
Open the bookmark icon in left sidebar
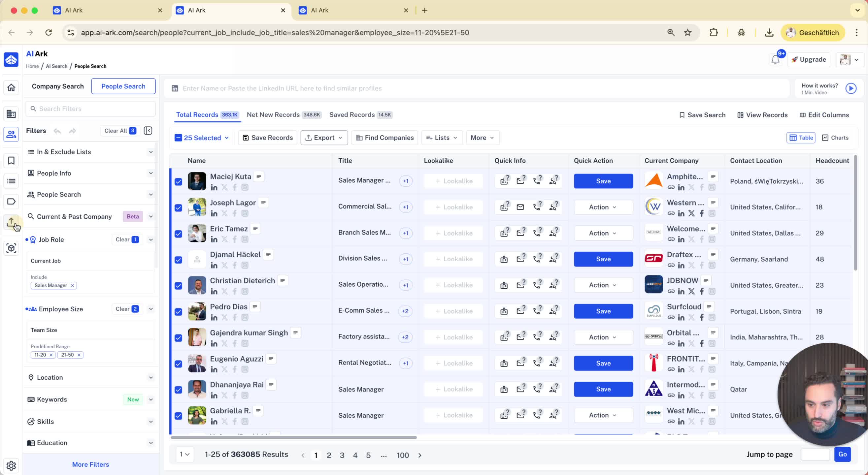[x=11, y=161]
